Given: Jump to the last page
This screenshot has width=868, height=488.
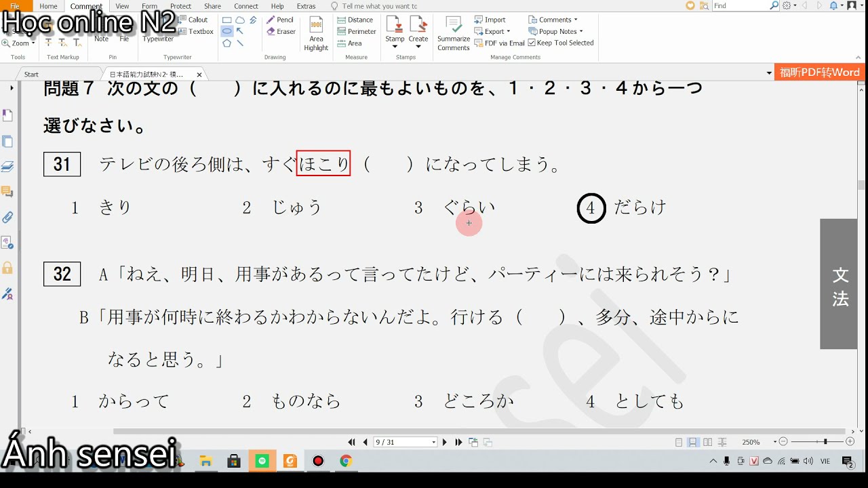Looking at the screenshot, I should (x=458, y=442).
